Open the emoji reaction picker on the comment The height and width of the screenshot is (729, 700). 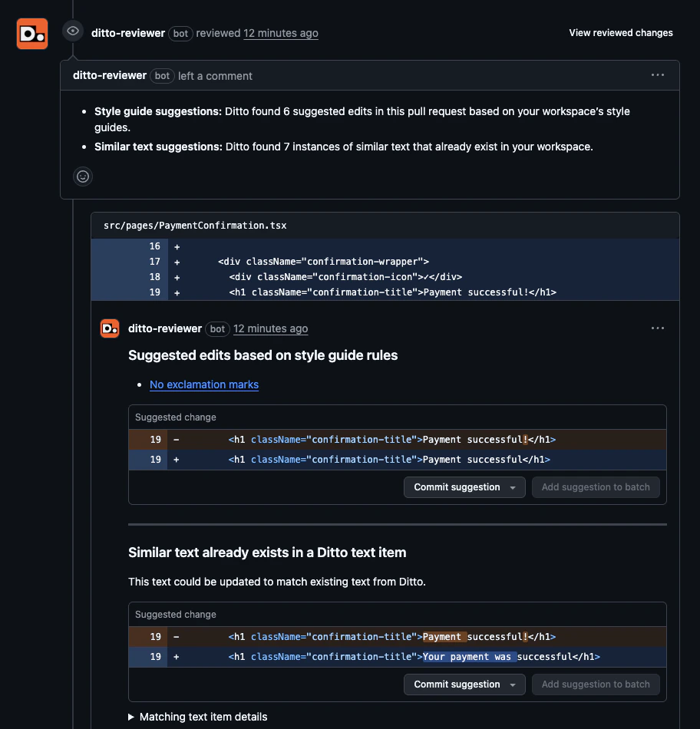coord(82,176)
